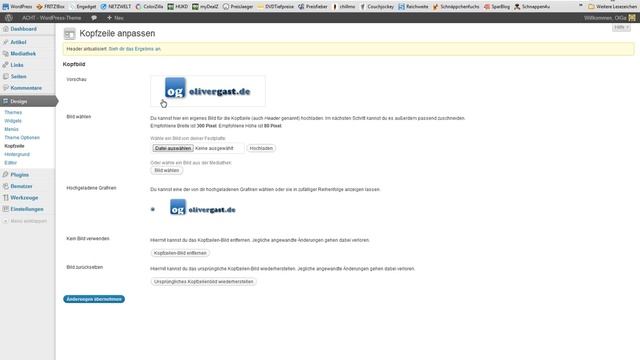The height and width of the screenshot is (360, 640).
Task: Click the Links chain icon
Action: [5, 65]
